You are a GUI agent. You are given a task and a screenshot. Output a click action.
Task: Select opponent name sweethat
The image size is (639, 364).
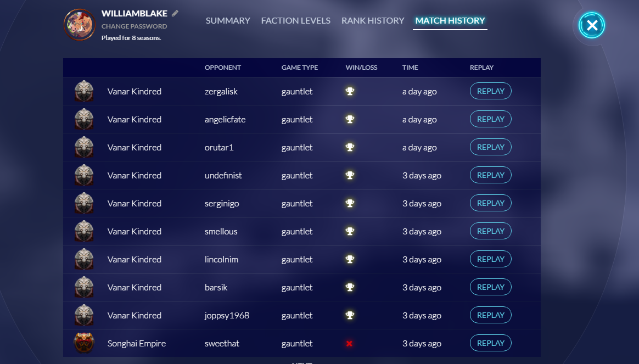pos(222,343)
